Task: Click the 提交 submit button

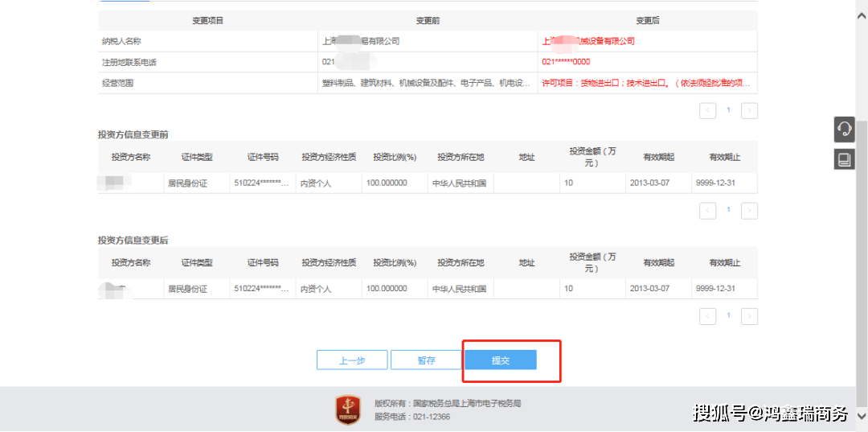Action: pos(501,360)
